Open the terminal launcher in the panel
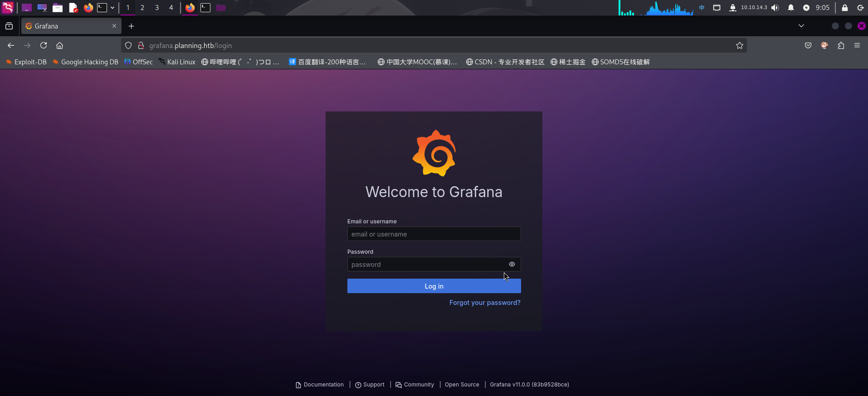 point(102,8)
